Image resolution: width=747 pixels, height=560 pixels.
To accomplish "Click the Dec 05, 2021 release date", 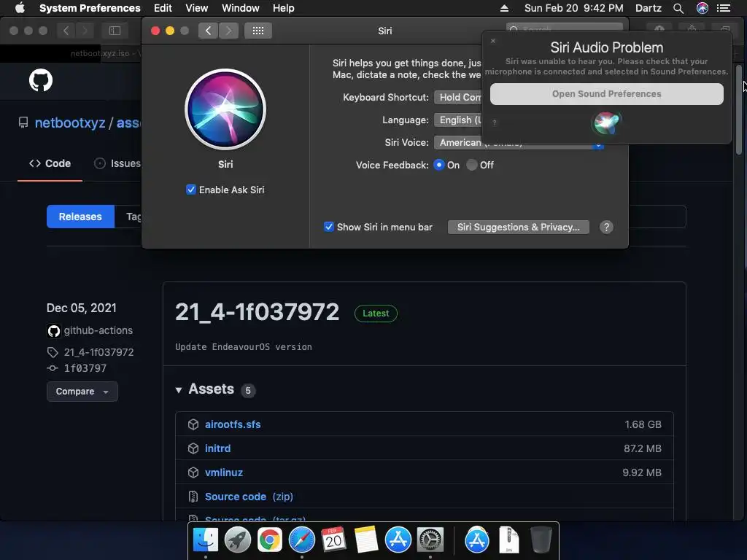I will pos(82,308).
